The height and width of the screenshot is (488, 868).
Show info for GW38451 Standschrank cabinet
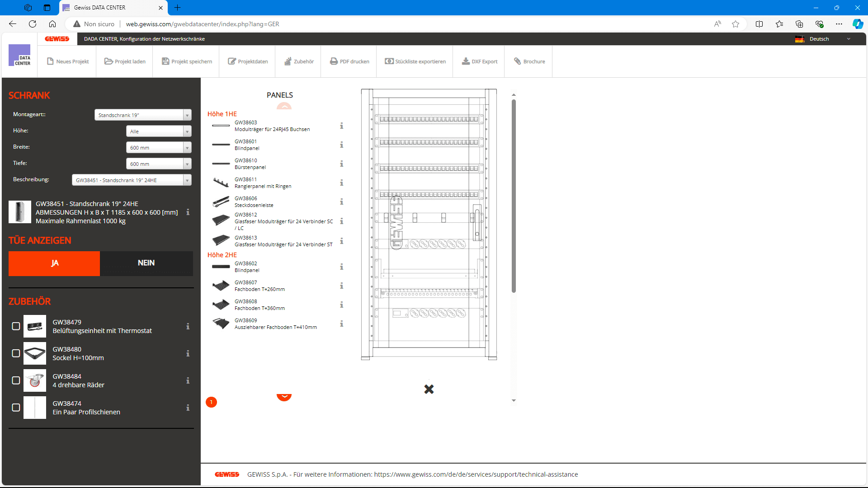click(188, 212)
